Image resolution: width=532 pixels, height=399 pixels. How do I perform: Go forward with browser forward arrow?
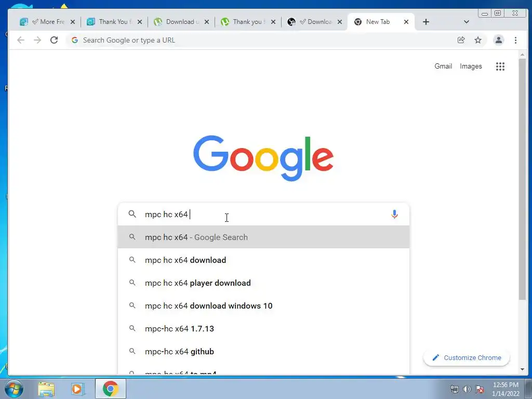(x=37, y=40)
